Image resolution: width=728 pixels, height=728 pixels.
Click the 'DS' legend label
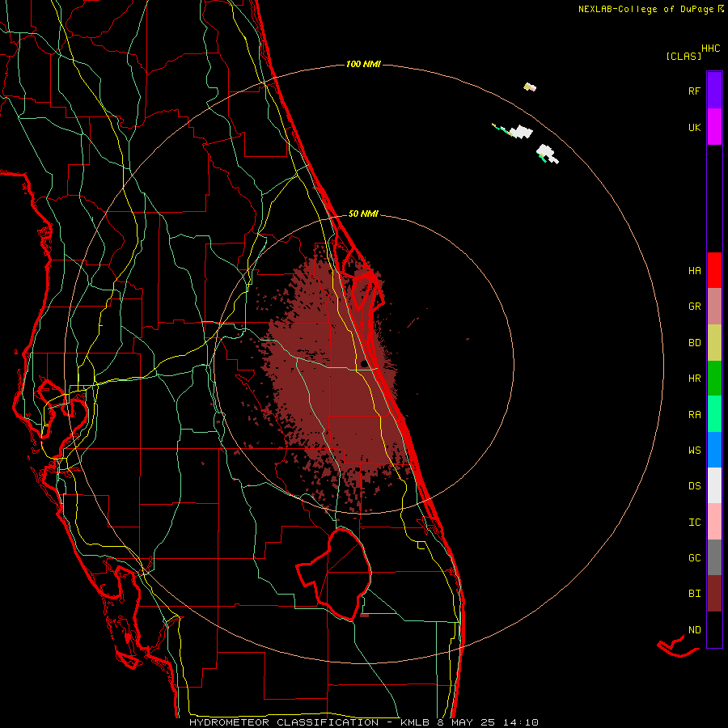tap(694, 485)
